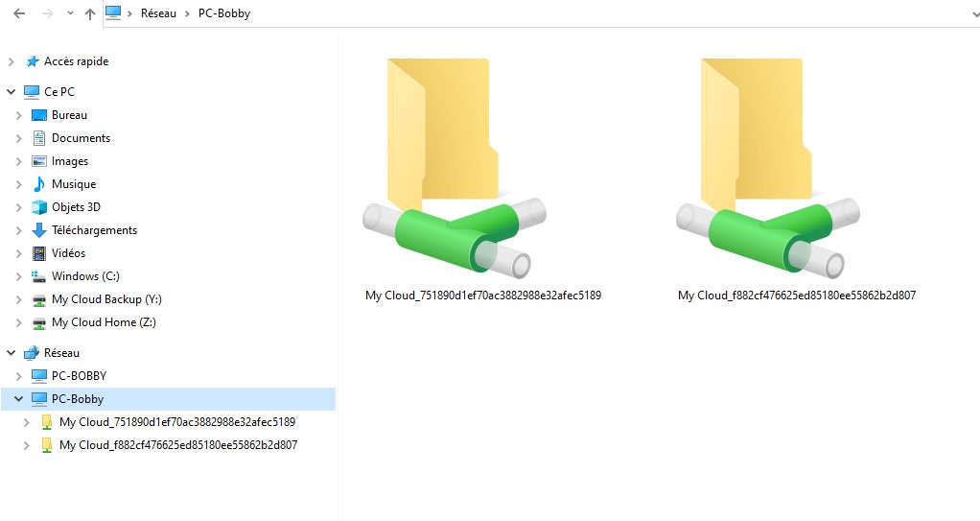The image size is (980, 521).
Task: Open the Vidéos film strip icon
Action: point(38,253)
